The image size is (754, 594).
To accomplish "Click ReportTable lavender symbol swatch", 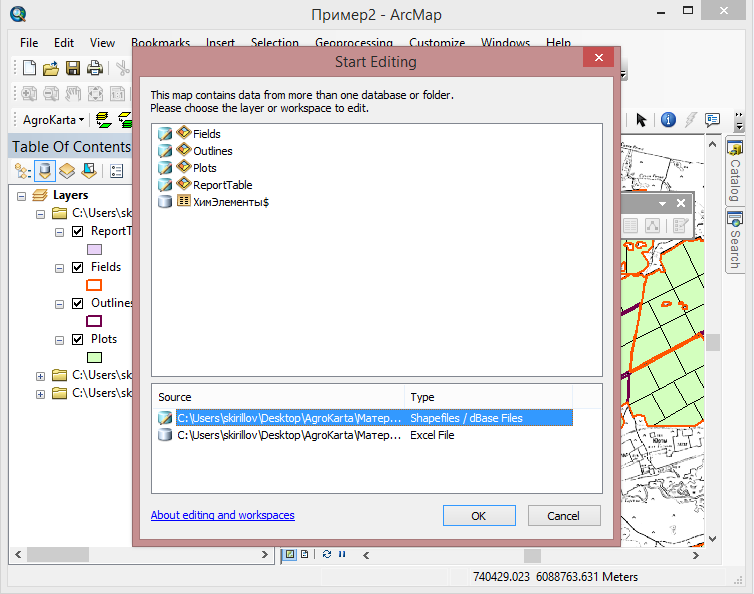I will pos(94,250).
